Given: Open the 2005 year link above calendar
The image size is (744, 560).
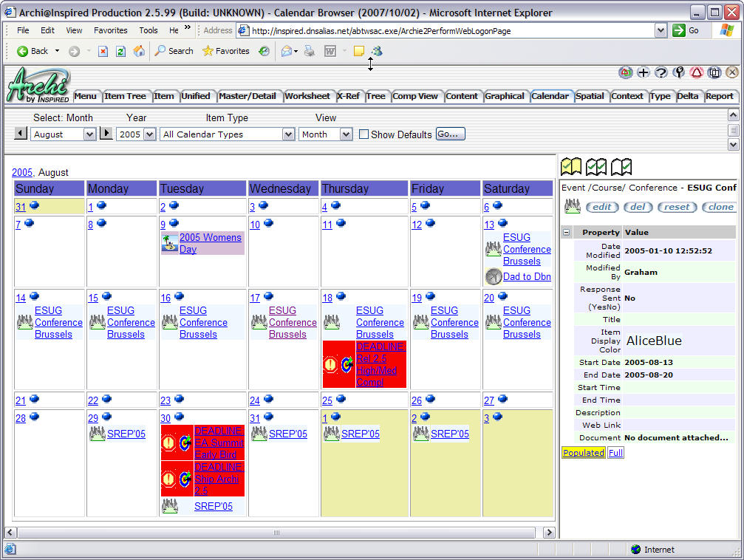Looking at the screenshot, I should 22,172.
